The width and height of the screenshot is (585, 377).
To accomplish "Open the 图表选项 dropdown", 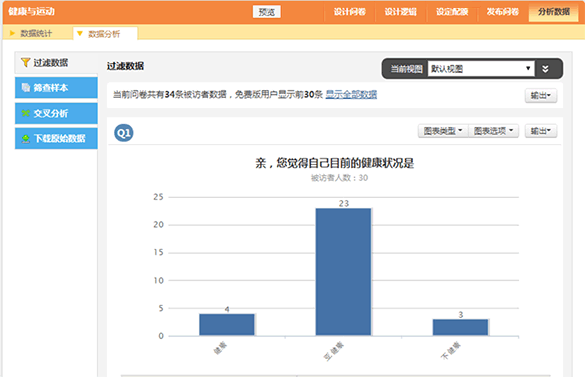I will tap(493, 131).
